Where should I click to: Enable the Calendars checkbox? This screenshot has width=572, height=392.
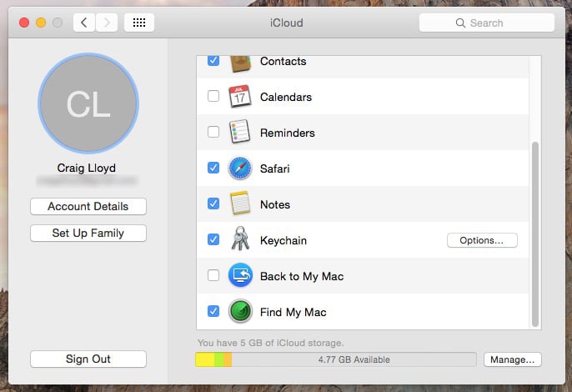(213, 97)
